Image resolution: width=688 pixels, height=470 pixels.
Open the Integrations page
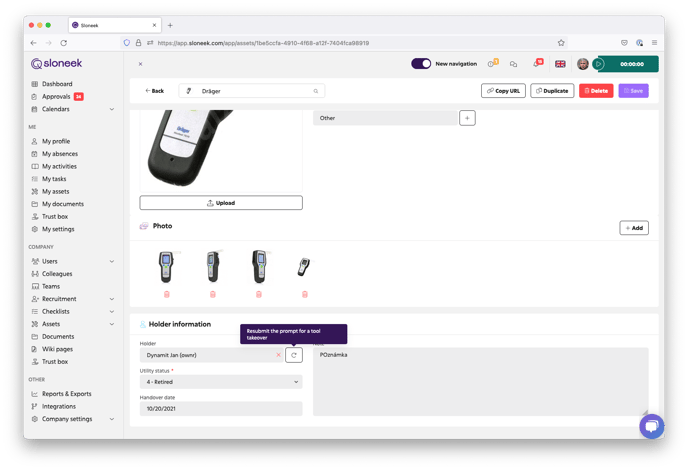(59, 406)
